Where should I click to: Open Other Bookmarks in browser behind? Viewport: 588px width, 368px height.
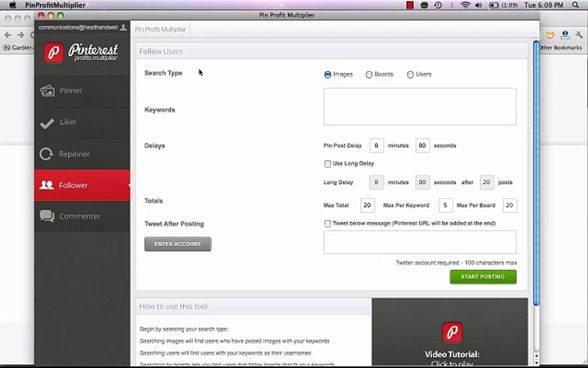click(x=560, y=48)
